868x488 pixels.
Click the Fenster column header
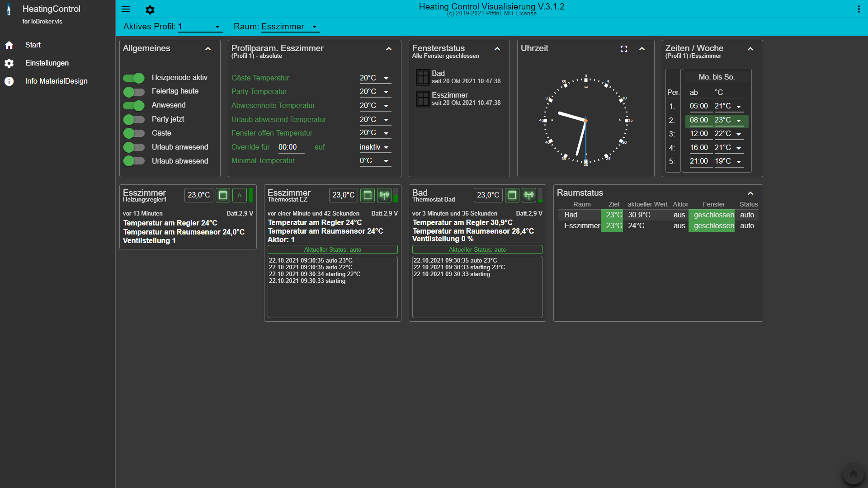tap(713, 205)
